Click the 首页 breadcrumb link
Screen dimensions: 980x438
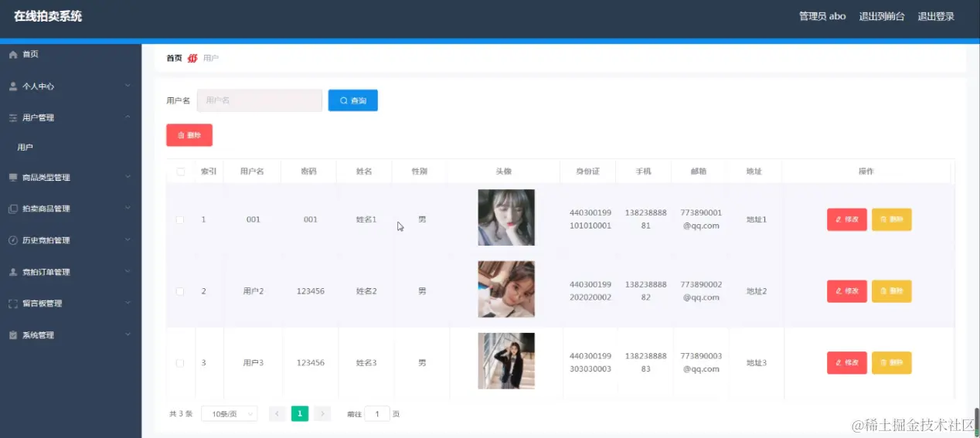tap(175, 58)
